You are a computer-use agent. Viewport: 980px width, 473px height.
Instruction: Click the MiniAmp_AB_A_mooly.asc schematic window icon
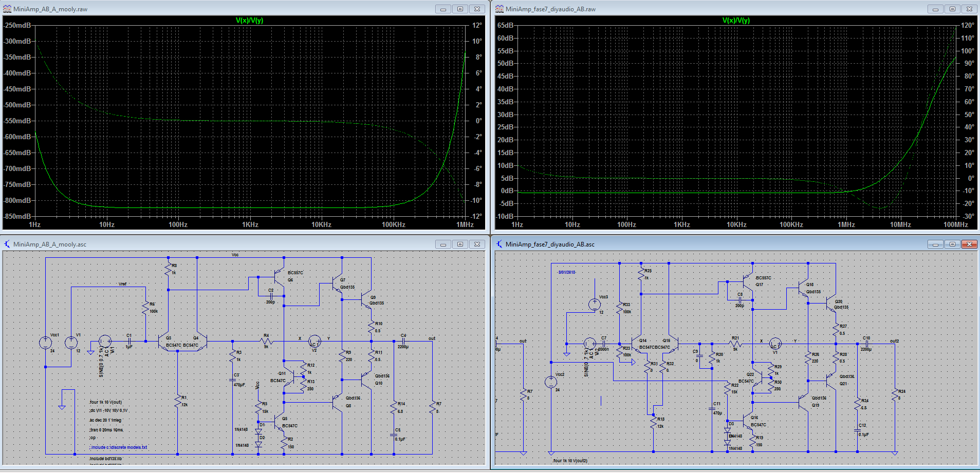(7, 244)
